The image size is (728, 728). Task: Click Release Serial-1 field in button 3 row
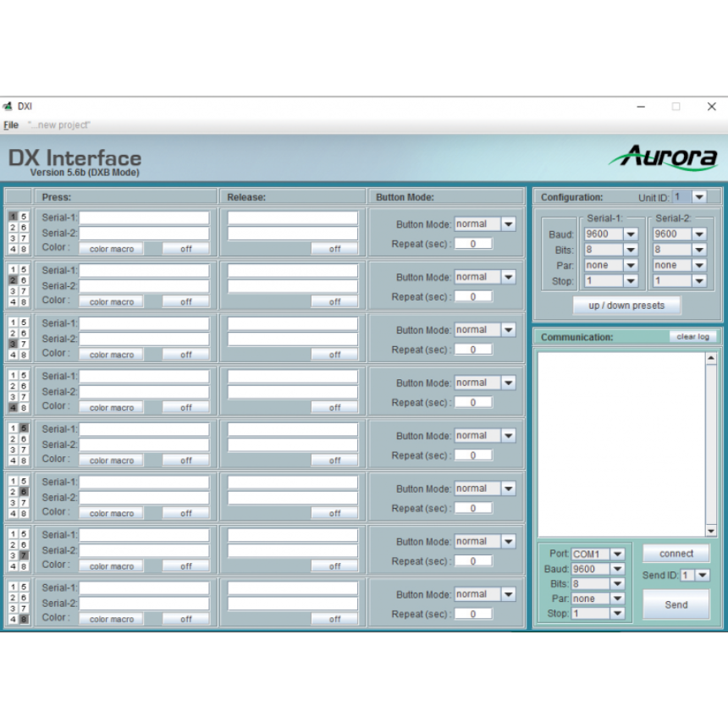click(x=293, y=323)
